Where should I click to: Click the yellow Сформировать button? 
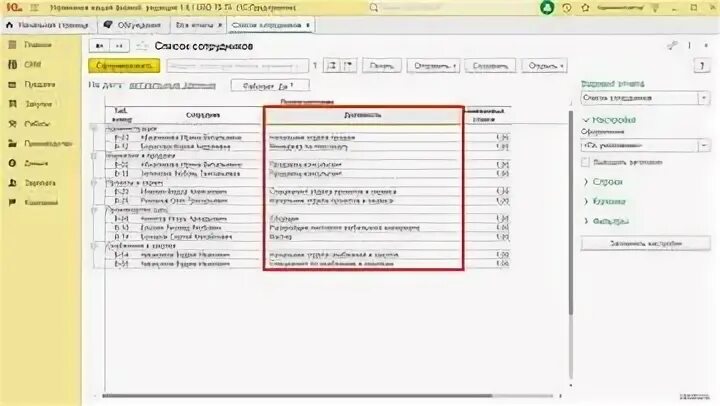[124, 66]
